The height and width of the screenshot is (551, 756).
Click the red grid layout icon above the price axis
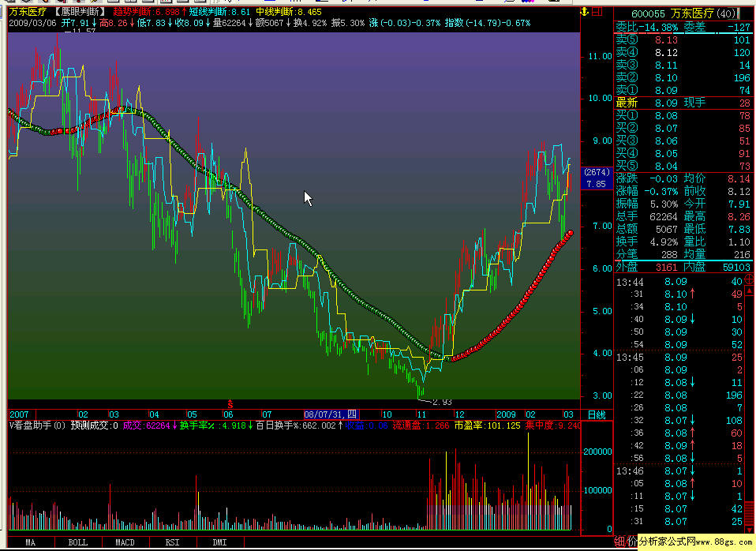pos(597,12)
